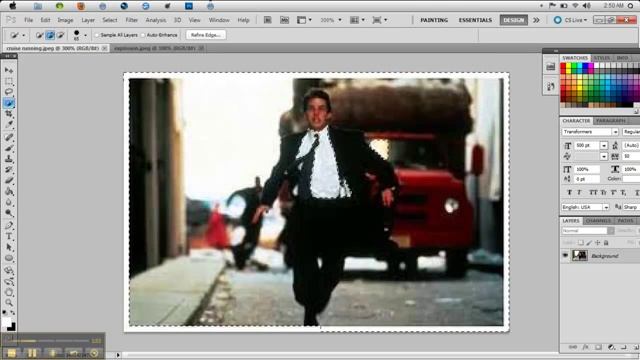640x360 pixels.
Task: Hide the Background layer eye icon
Action: click(565, 256)
